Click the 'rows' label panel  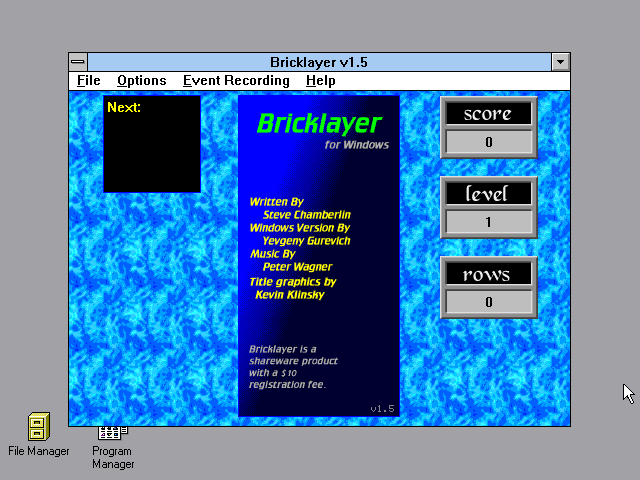tap(489, 273)
